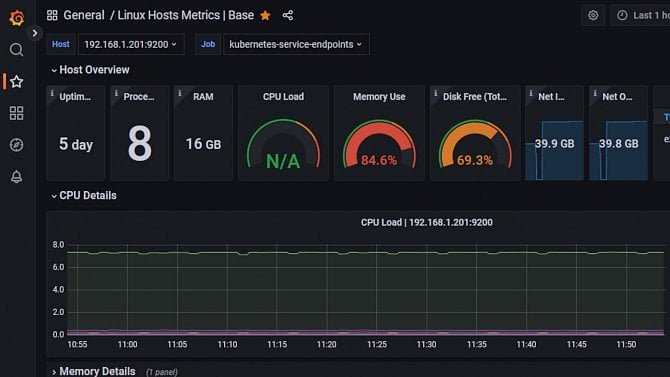The width and height of the screenshot is (670, 377).
Task: Click the 39.9 GB net in value
Action: pos(554,144)
